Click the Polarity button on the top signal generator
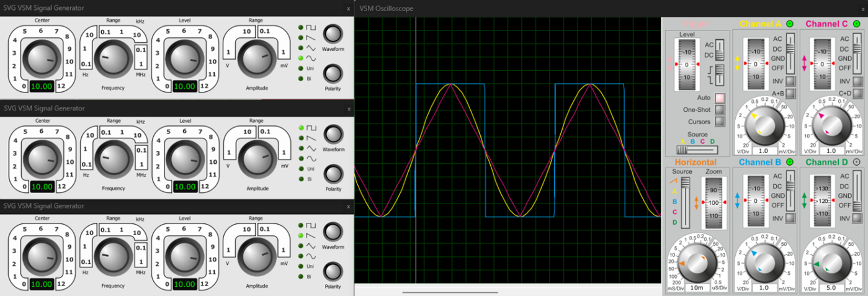Image resolution: width=868 pixels, height=296 pixels. 333,74
